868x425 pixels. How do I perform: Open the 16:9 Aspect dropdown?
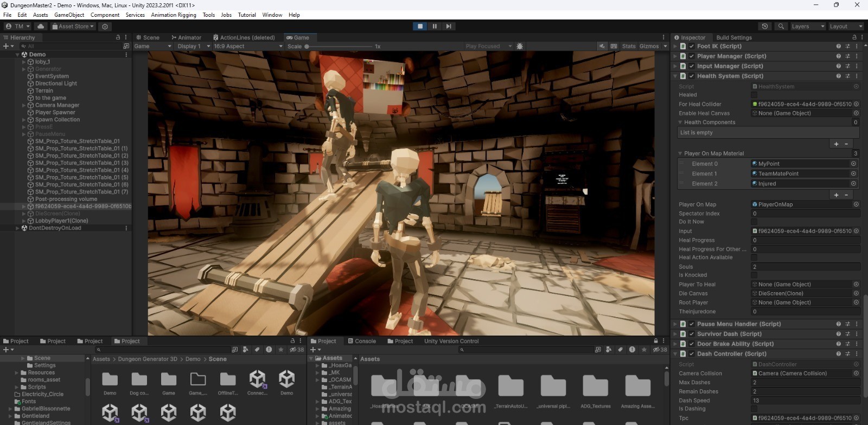click(248, 46)
